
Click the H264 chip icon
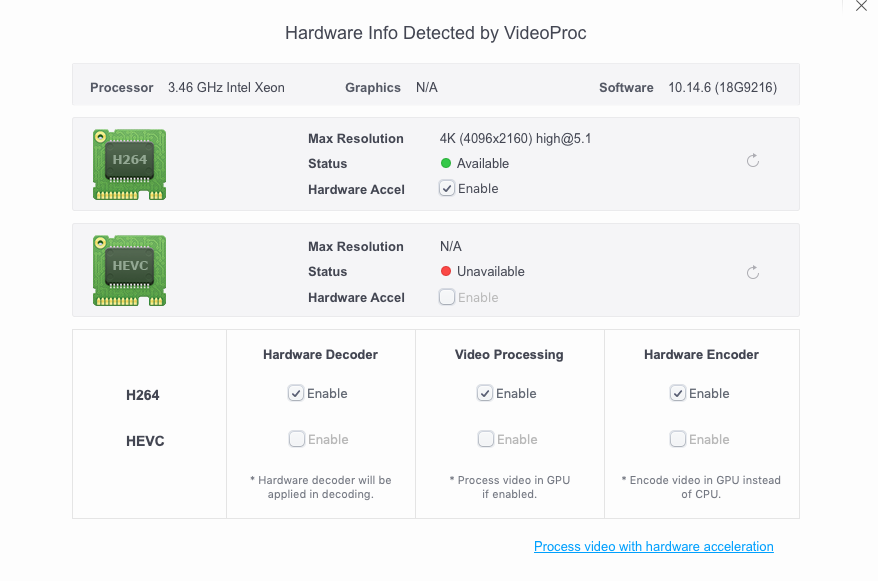[130, 164]
